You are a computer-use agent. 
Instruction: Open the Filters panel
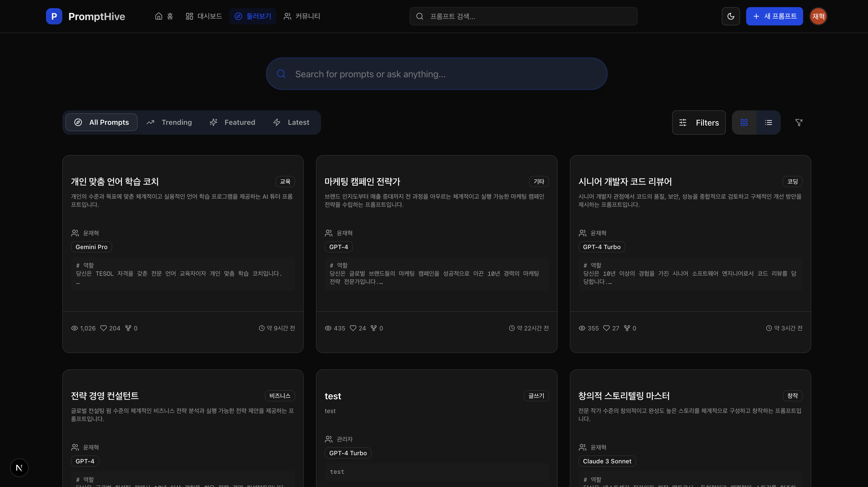coord(699,123)
